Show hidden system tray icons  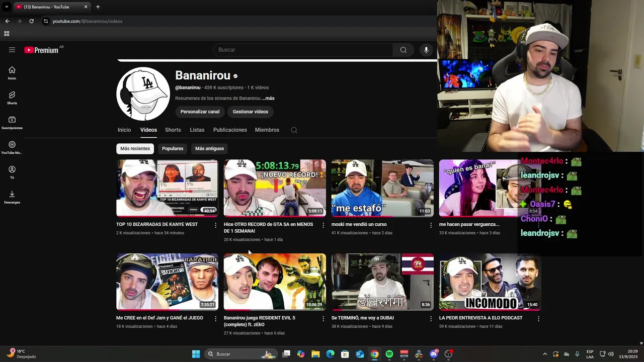tap(545, 354)
